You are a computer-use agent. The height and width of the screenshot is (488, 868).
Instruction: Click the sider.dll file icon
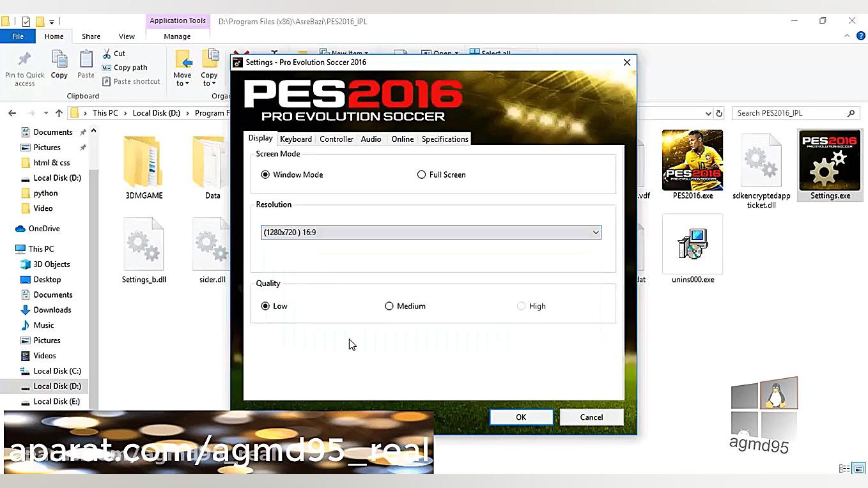pyautogui.click(x=211, y=243)
